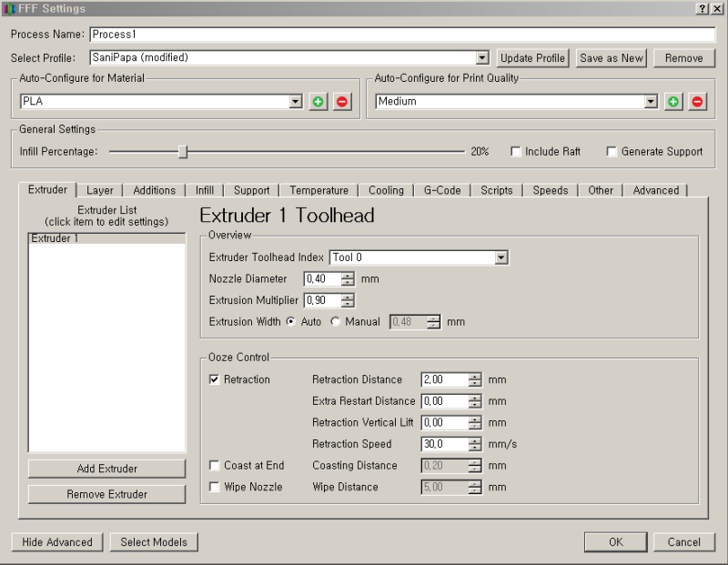Confirm settings with the OK button
Viewport: 728px width, 565px height.
point(616,541)
